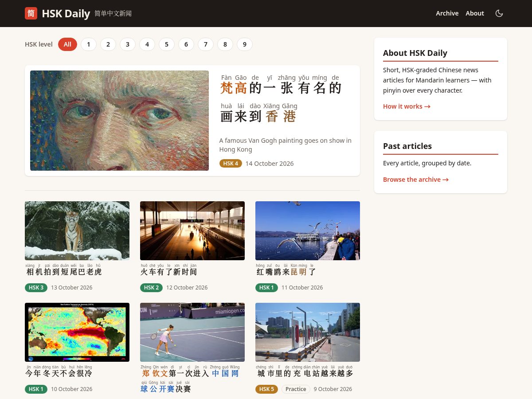The image size is (532, 399).
Task: Open the Browse the archive link
Action: [416, 180]
